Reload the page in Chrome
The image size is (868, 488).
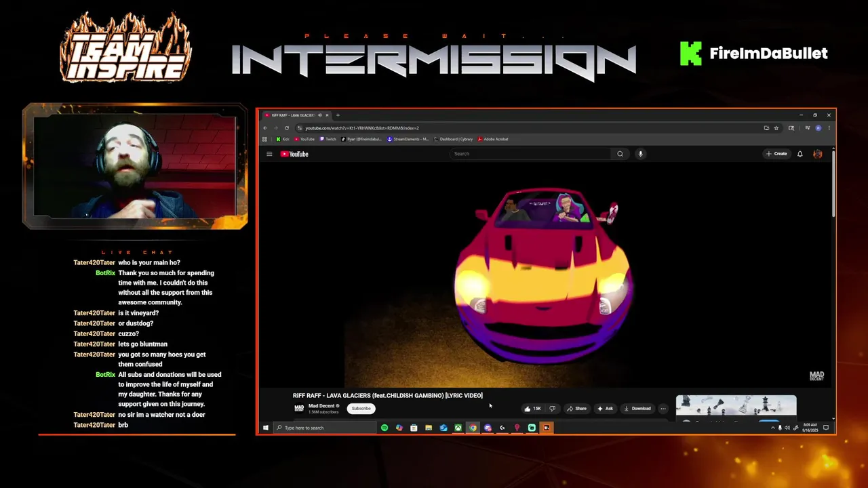[x=286, y=128]
